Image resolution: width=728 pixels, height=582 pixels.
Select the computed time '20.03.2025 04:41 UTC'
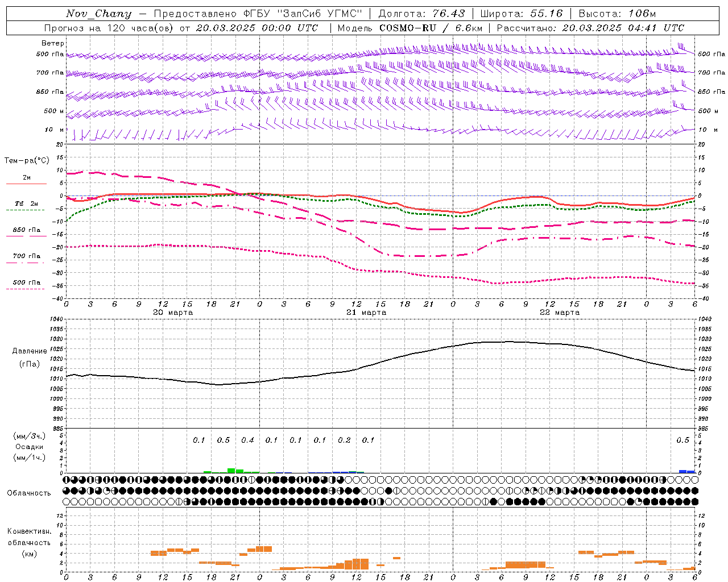[623, 28]
